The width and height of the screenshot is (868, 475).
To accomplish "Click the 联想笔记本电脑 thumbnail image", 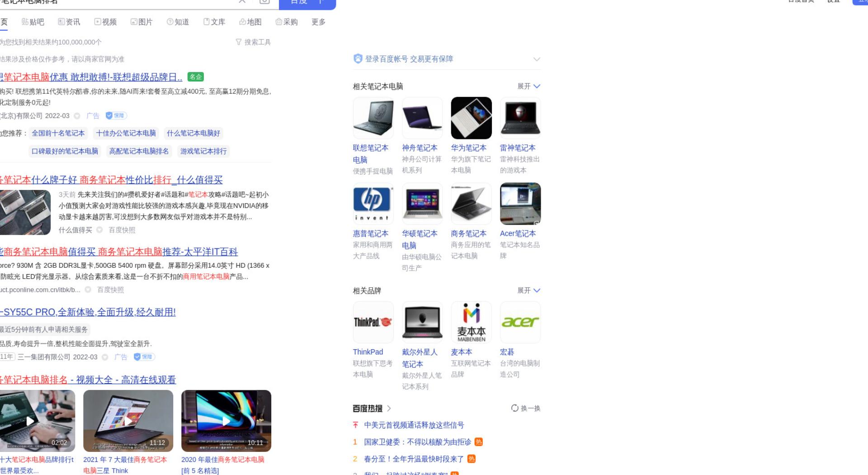I will coord(373,118).
